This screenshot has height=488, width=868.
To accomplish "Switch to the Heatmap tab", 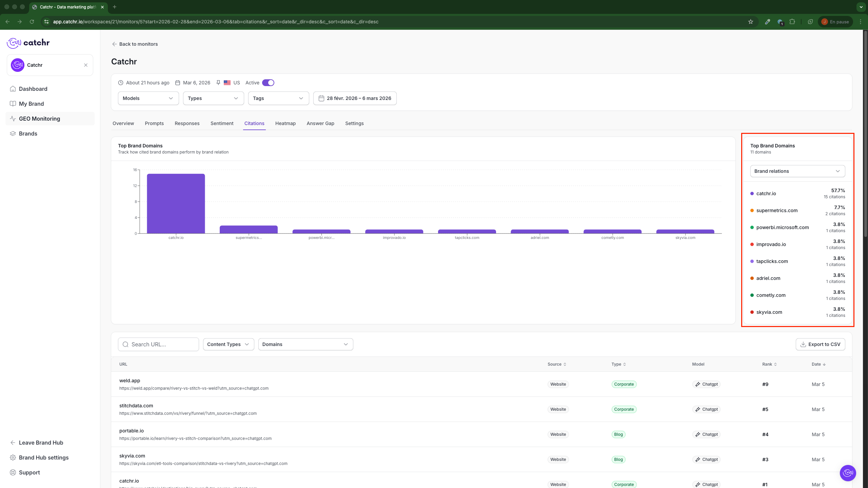I will 285,123.
